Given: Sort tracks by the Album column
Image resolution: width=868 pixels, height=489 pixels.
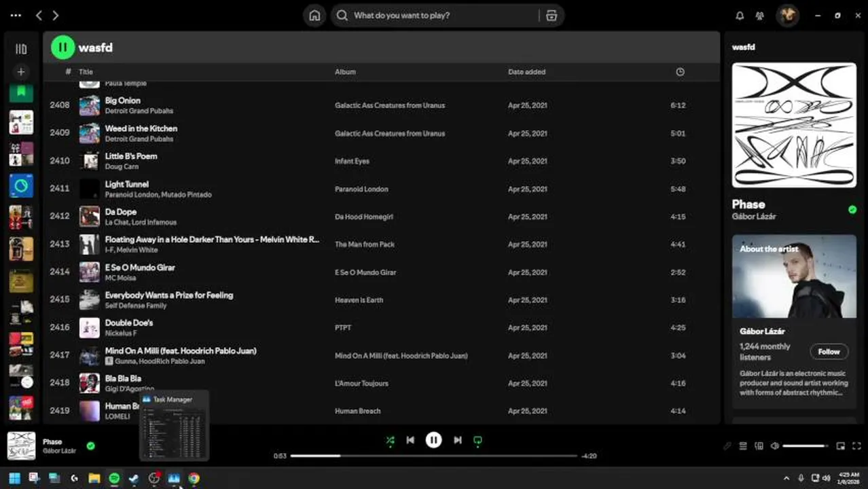Looking at the screenshot, I should coord(345,72).
